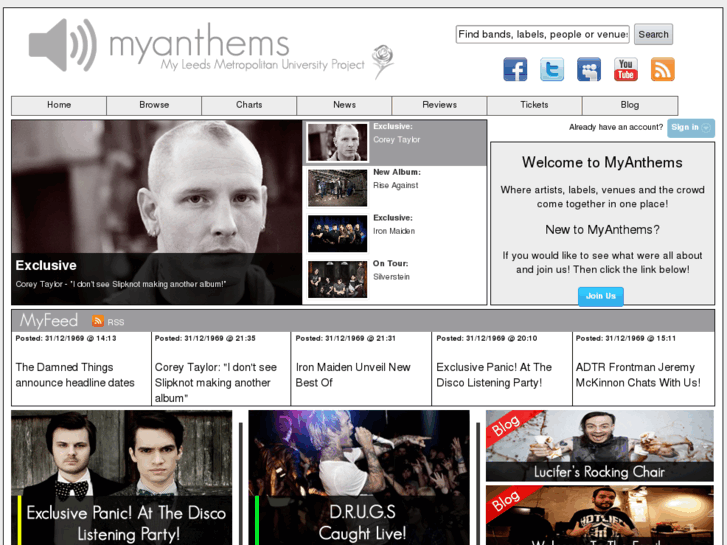Open the Charts menu item

point(249,105)
